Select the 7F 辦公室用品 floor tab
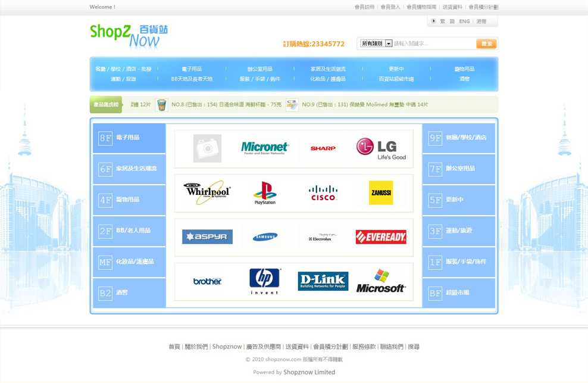 click(x=459, y=169)
